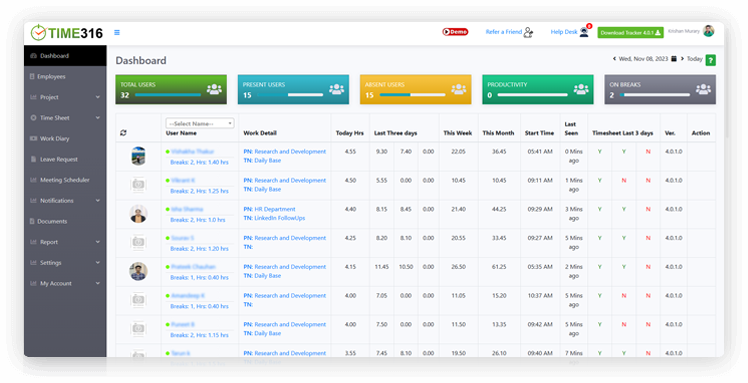Go to previous date arrow
The height and width of the screenshot is (383, 748).
(614, 59)
